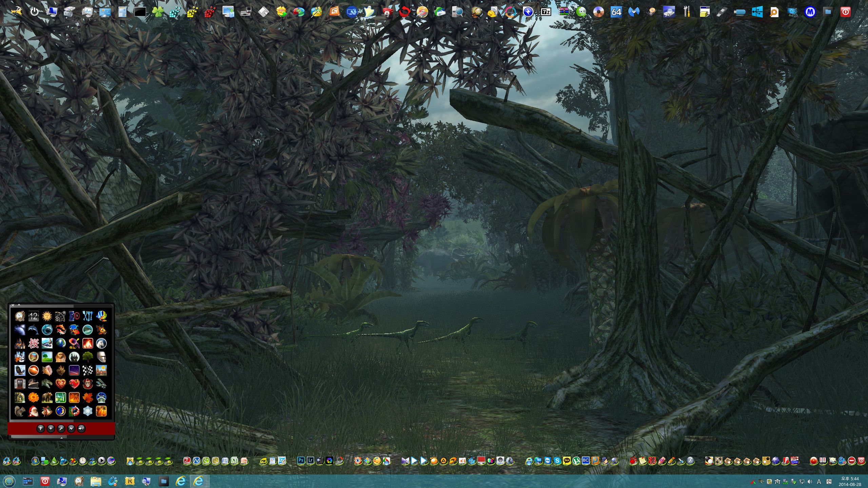868x488 pixels.
Task: Expand launcher using bottom up-arrow handle
Action: [x=61, y=438]
